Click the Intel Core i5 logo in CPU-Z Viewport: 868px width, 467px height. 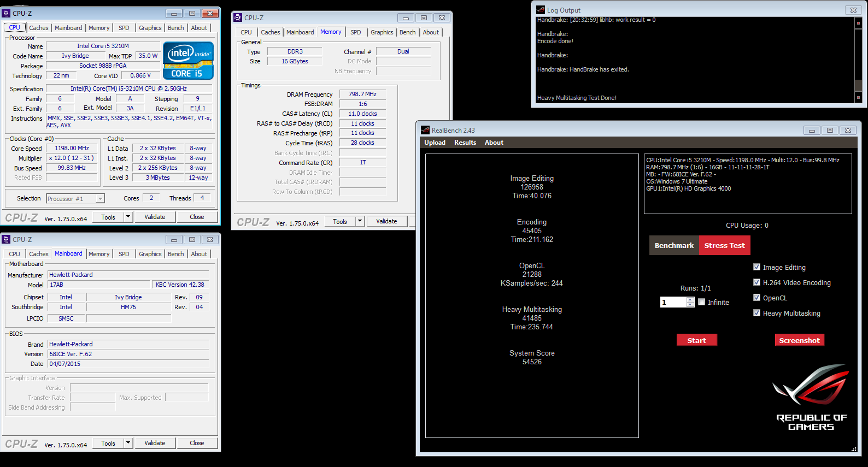(x=188, y=61)
